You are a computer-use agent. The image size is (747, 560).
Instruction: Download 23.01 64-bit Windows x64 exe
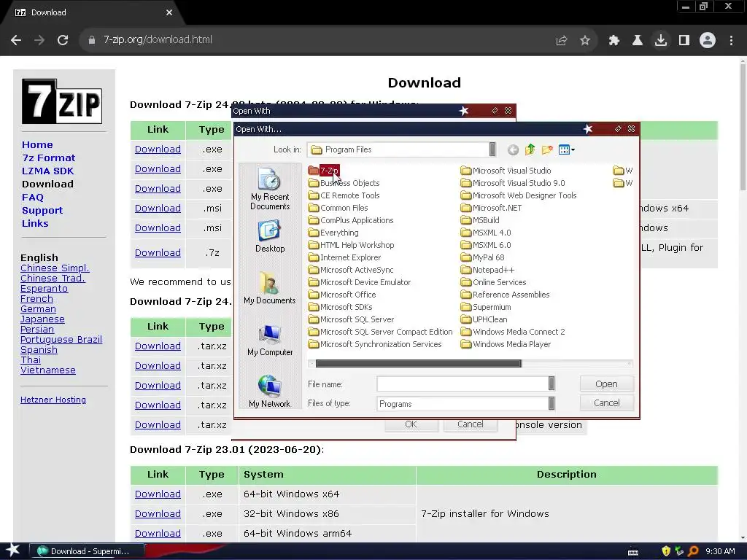pos(158,494)
